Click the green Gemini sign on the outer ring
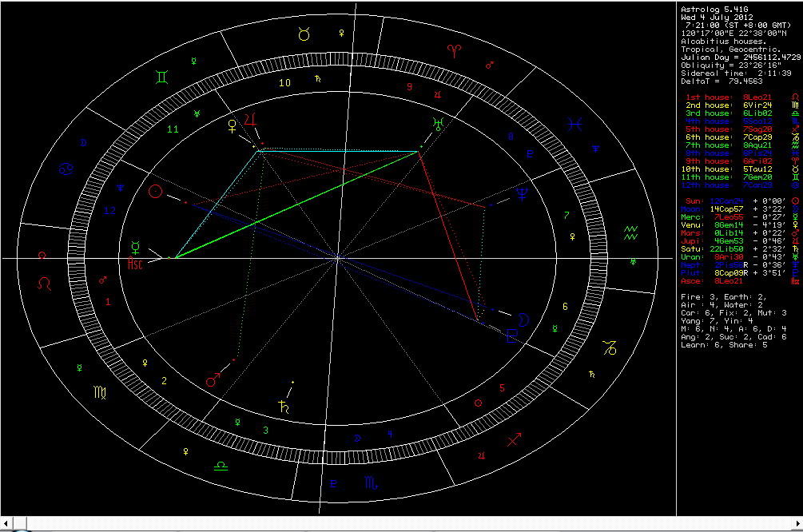This screenshot has height=532, width=803. 162,77
